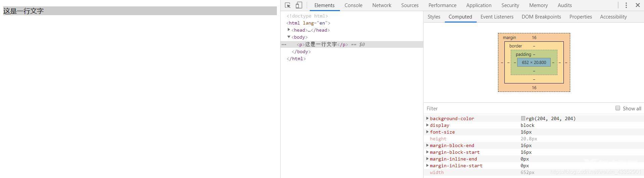The width and height of the screenshot is (644, 178).
Task: Expand the font-size property details
Action: (427, 132)
